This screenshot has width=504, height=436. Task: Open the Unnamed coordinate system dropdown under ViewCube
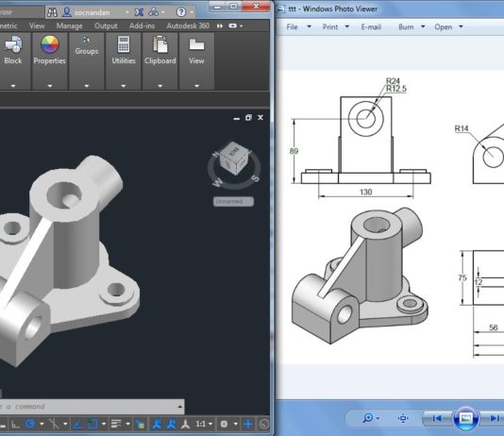tap(233, 201)
